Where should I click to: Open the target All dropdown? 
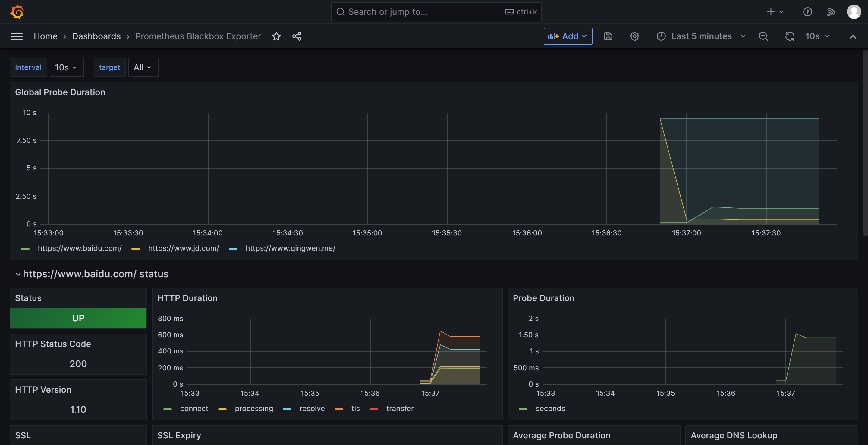click(x=143, y=67)
